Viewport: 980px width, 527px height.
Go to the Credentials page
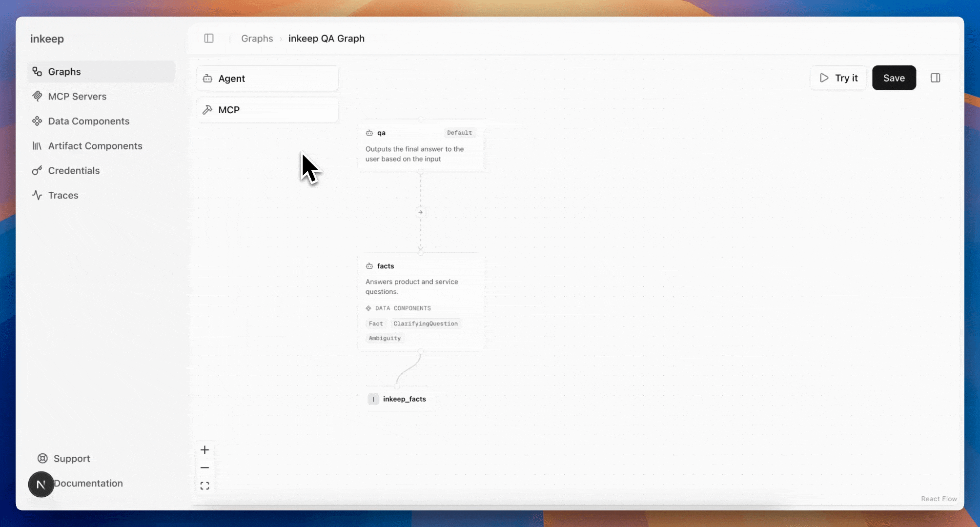pyautogui.click(x=74, y=171)
